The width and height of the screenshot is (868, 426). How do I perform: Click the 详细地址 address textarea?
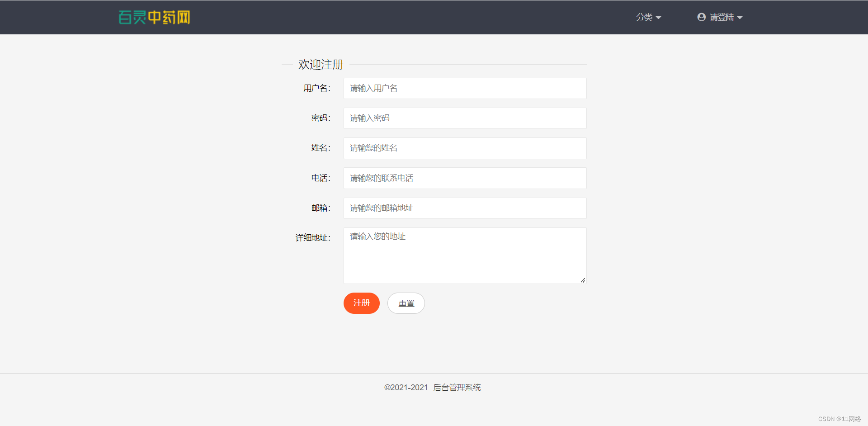(465, 253)
